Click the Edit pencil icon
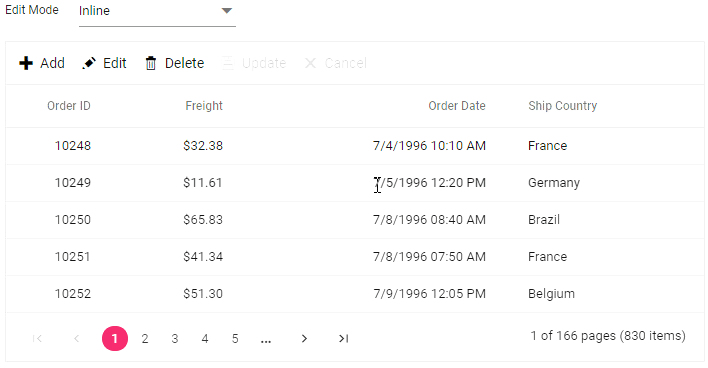The image size is (708, 368). pyautogui.click(x=89, y=63)
